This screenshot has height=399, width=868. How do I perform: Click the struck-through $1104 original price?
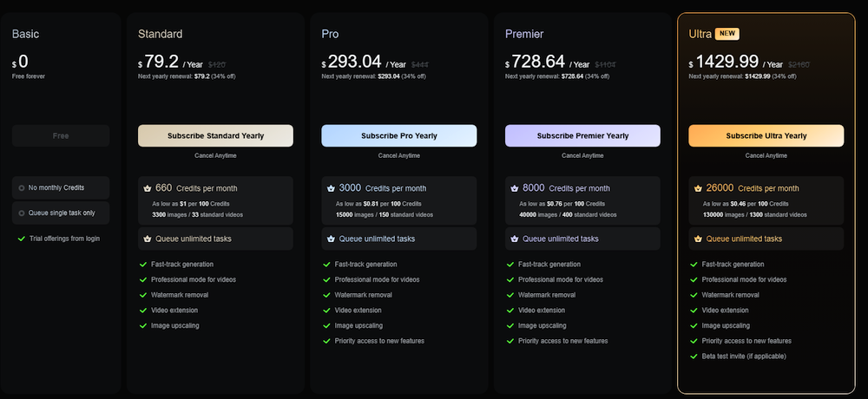(606, 65)
